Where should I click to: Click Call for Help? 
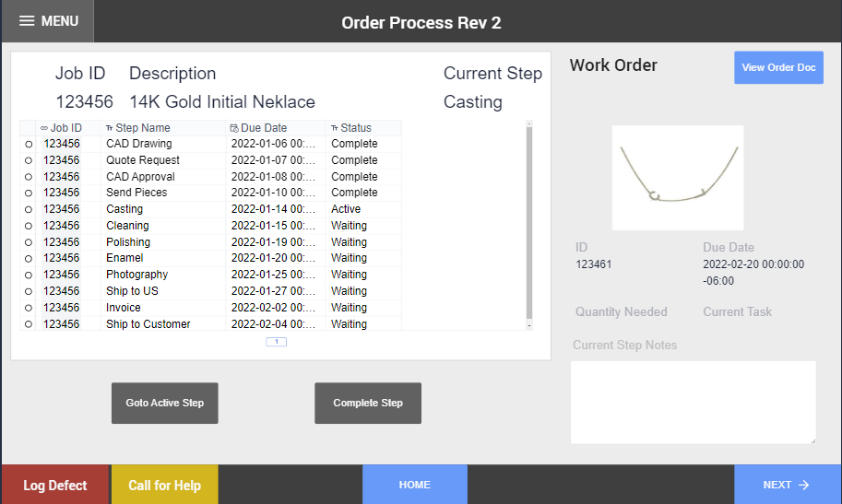point(164,485)
